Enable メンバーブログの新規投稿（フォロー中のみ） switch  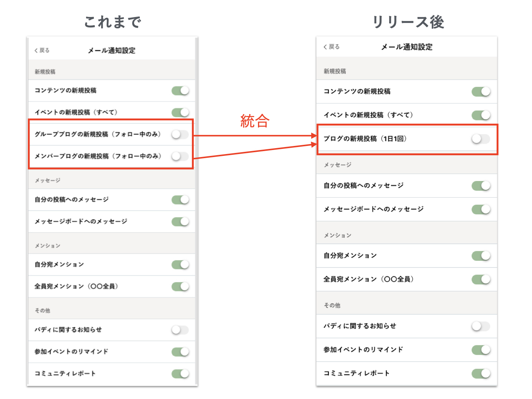tap(180, 156)
